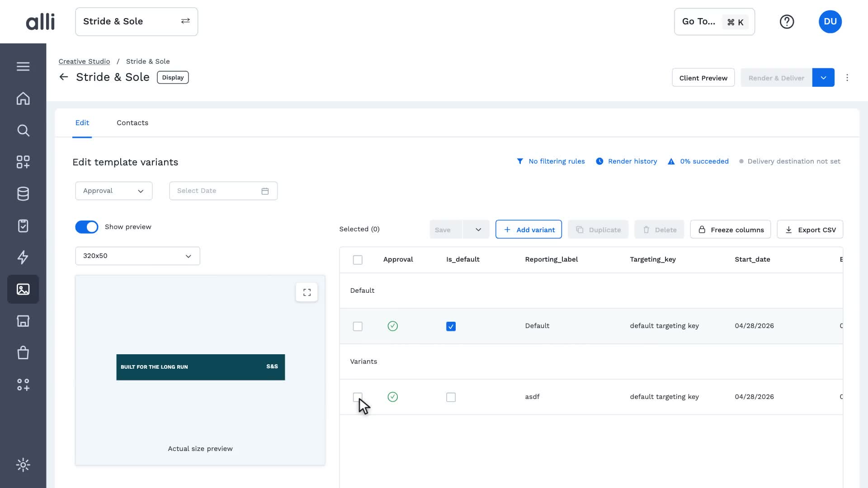Click the Render & Deliver button

coord(776,78)
